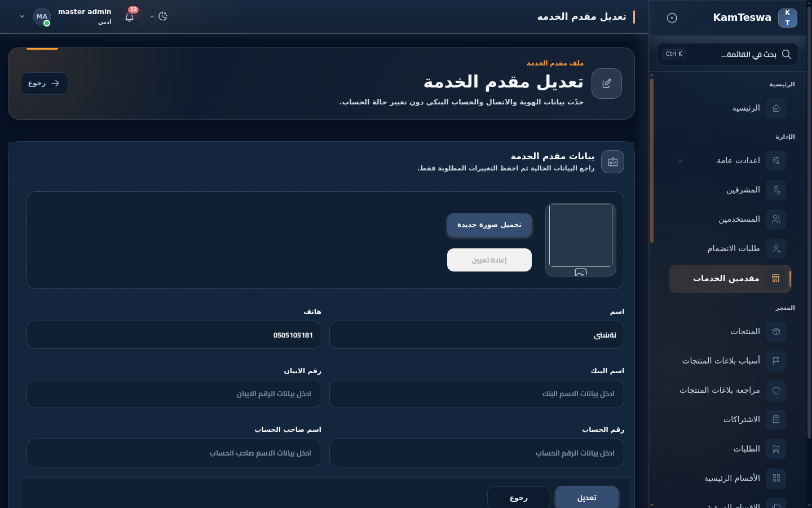Click مقدمين الخدمات store icon
This screenshot has width=812, height=508.
tap(776, 278)
